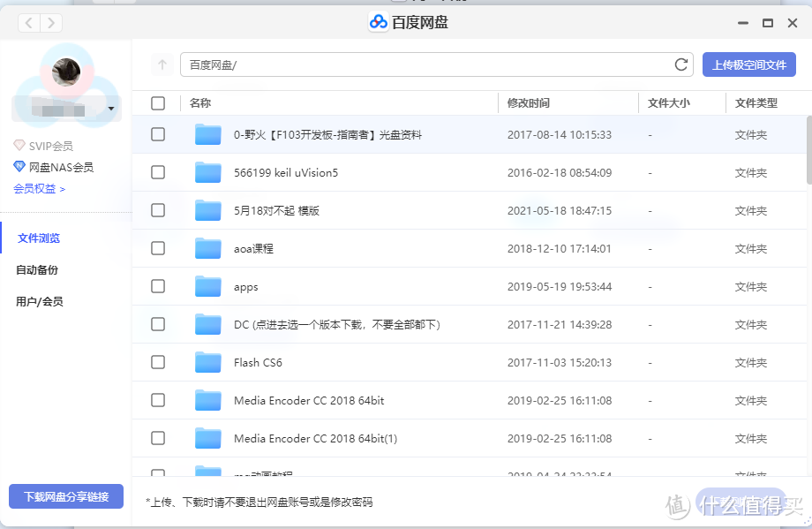Click the back navigation arrow

[x=27, y=22]
